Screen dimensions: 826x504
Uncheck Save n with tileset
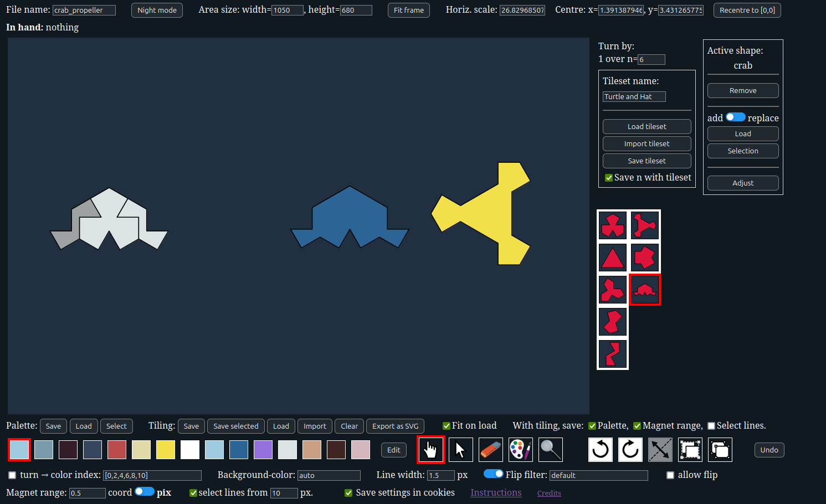(609, 178)
